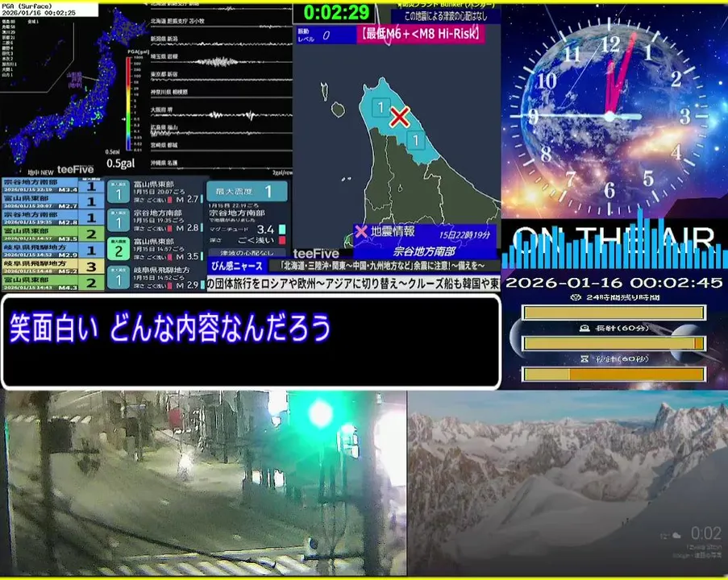Screen dimensions: 728x580
Task: Click the 北海道 胆振支庁 苫小牧 waveform label
Action: point(177,21)
